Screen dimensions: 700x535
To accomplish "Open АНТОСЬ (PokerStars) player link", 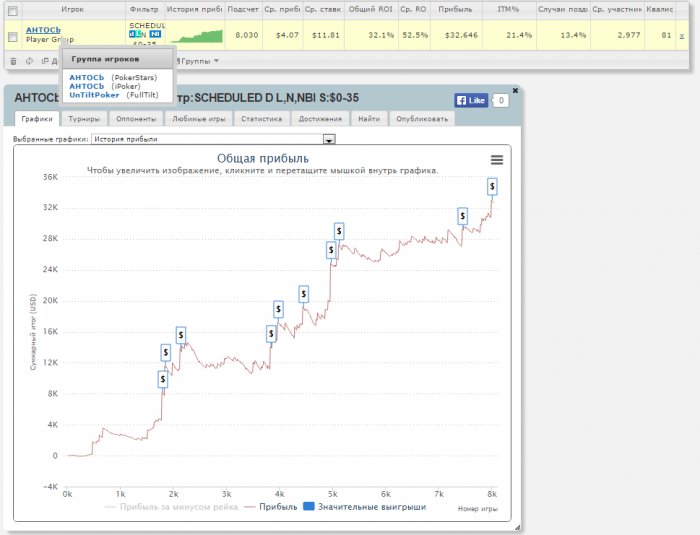I will (x=87, y=77).
